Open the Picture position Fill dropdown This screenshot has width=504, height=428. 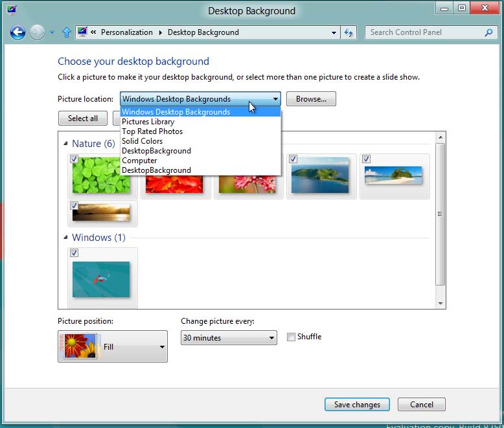click(112, 347)
